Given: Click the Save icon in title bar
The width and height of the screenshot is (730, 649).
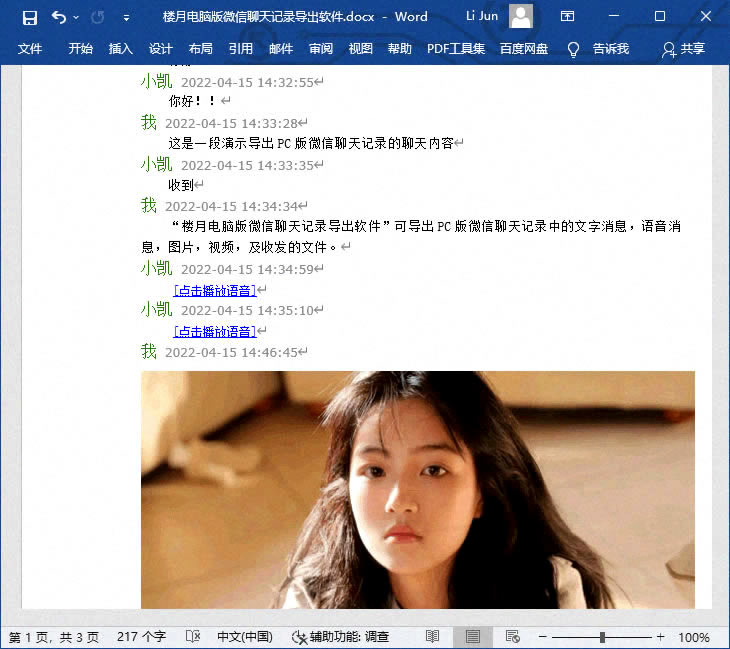Looking at the screenshot, I should [x=29, y=17].
